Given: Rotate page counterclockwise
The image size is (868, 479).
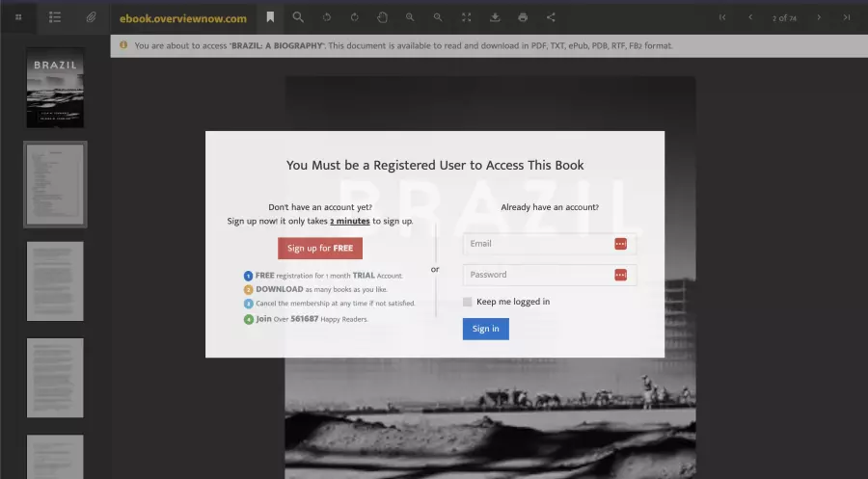Looking at the screenshot, I should [327, 17].
